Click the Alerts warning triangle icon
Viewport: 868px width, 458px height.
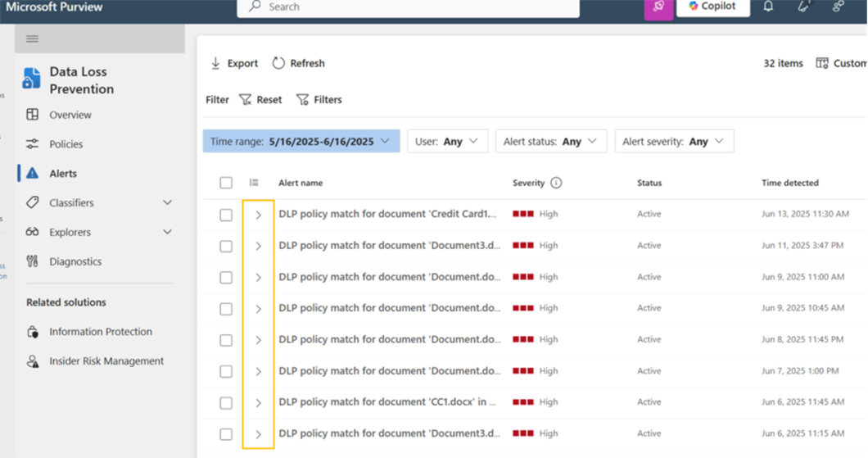point(32,174)
